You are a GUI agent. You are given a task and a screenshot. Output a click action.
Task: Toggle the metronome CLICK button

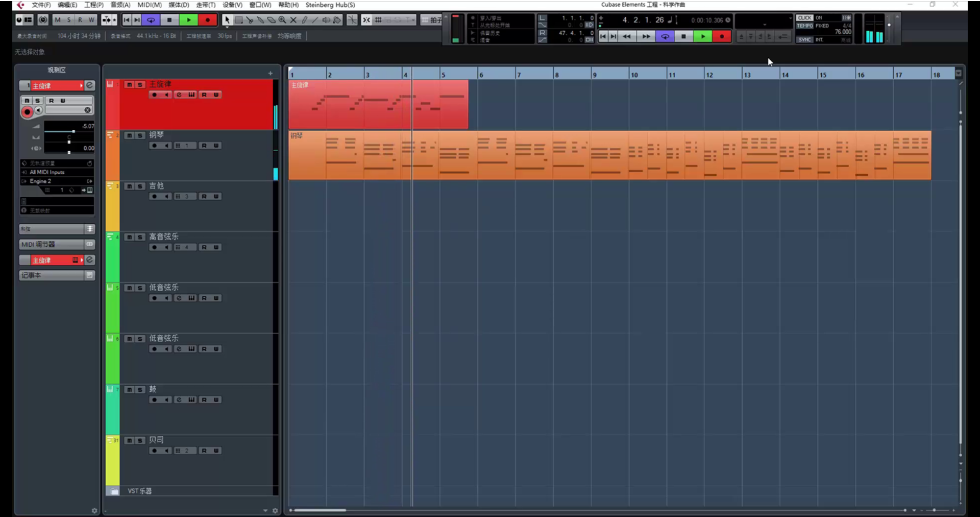(805, 18)
